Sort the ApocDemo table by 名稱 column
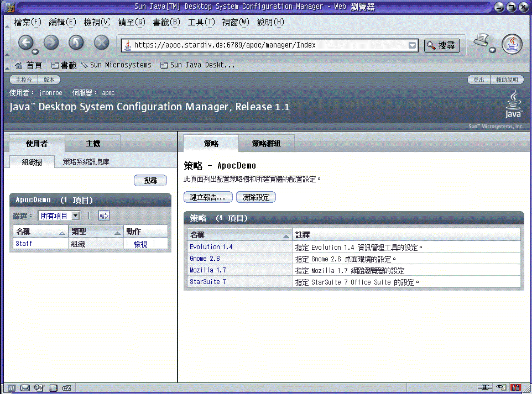The height and width of the screenshot is (394, 532). pyautogui.click(x=40, y=232)
